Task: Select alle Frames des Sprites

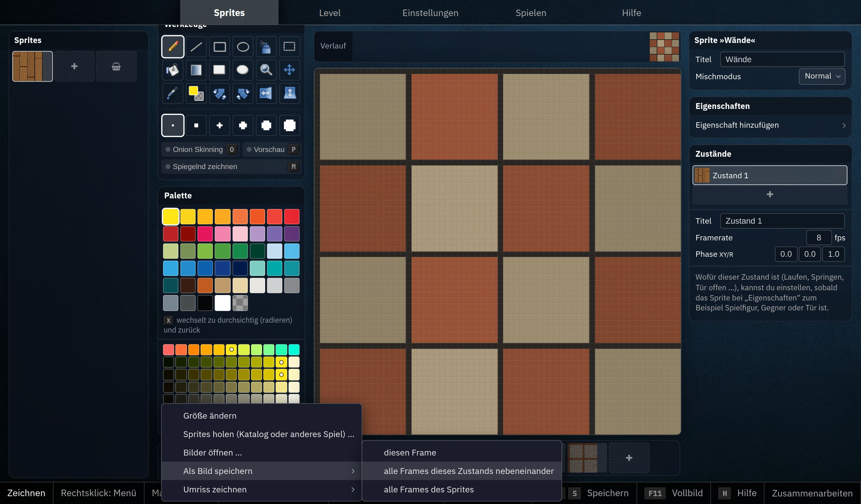Action: tap(462, 489)
